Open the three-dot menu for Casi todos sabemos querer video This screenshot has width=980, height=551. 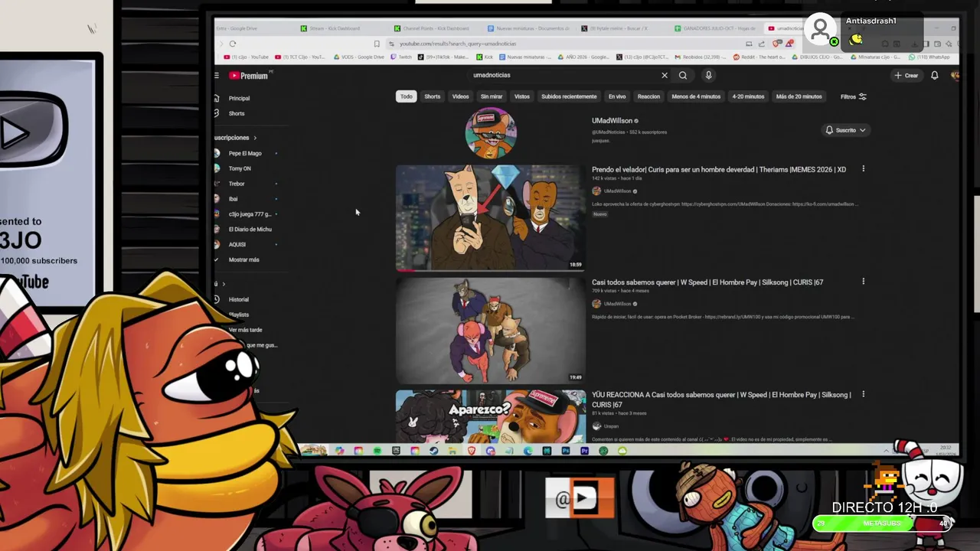tap(863, 282)
